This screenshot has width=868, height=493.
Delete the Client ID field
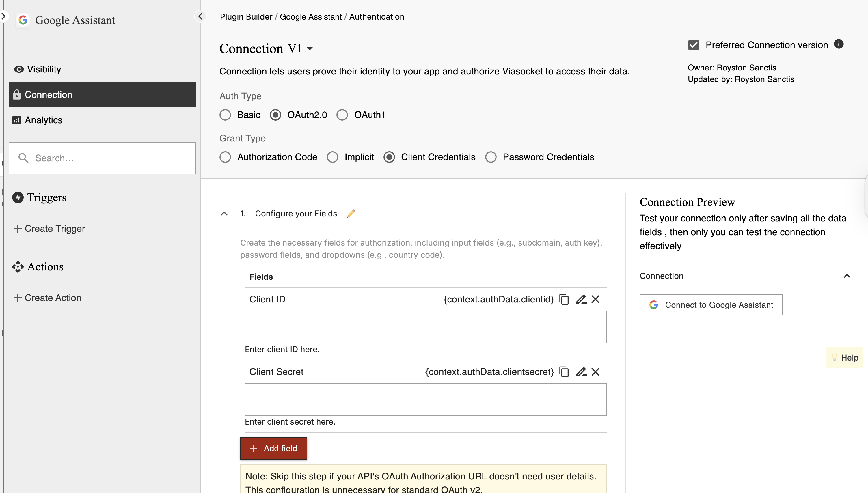pos(595,299)
